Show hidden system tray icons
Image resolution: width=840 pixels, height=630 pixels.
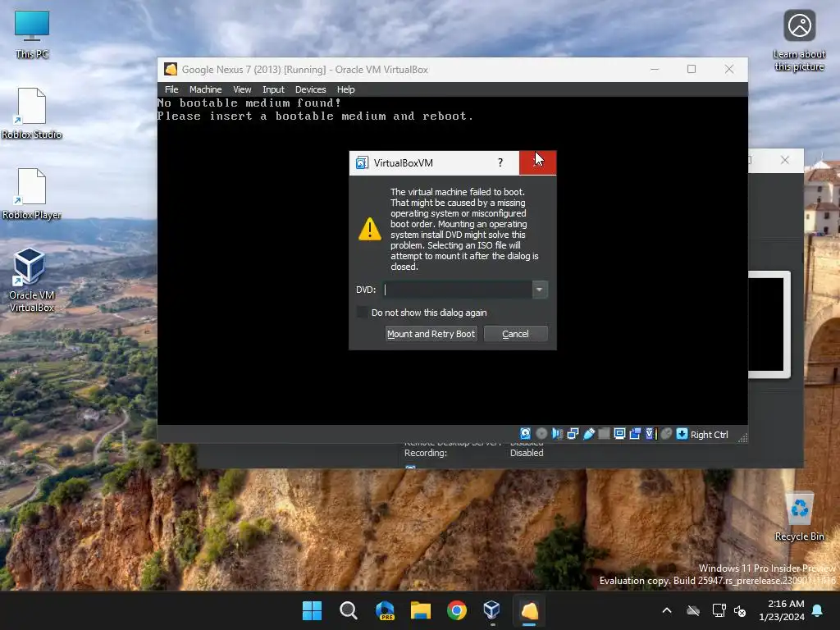[667, 610]
